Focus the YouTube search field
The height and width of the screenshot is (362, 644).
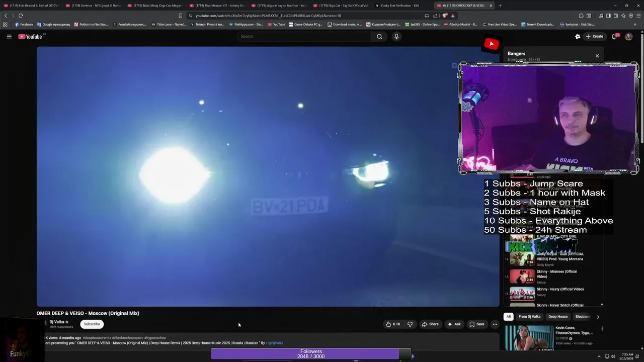[304, 36]
